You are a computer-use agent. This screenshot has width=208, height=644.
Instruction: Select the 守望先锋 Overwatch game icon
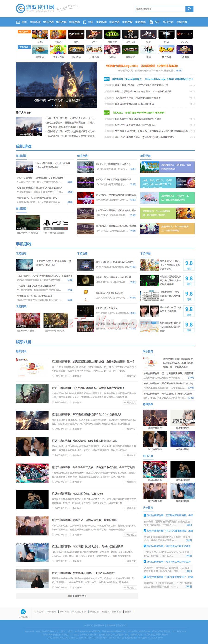[x=130, y=35]
